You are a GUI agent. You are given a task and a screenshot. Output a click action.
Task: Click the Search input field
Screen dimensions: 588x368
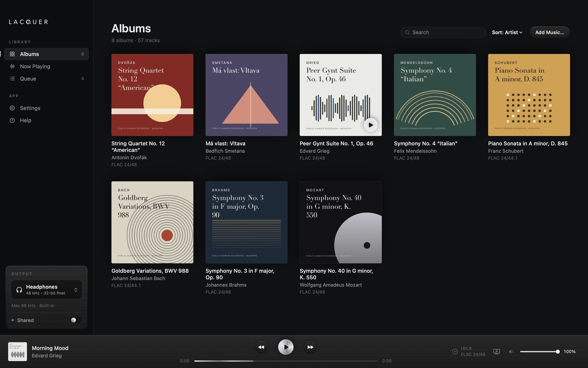click(x=443, y=32)
